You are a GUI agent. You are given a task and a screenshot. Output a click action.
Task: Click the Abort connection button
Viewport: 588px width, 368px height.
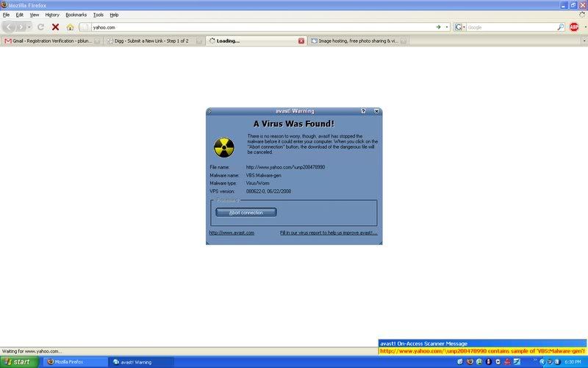click(x=245, y=213)
